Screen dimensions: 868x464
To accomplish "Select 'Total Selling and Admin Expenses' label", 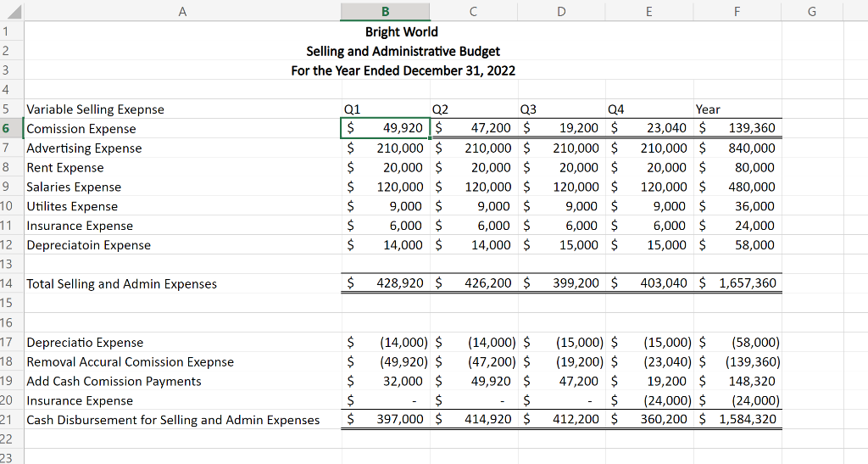I will pos(183,283).
